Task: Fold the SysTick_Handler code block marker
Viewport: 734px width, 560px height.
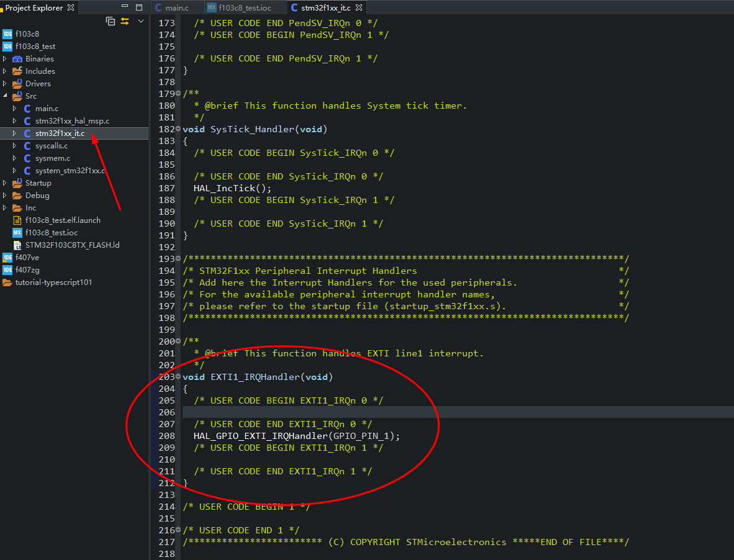Action: (179, 129)
